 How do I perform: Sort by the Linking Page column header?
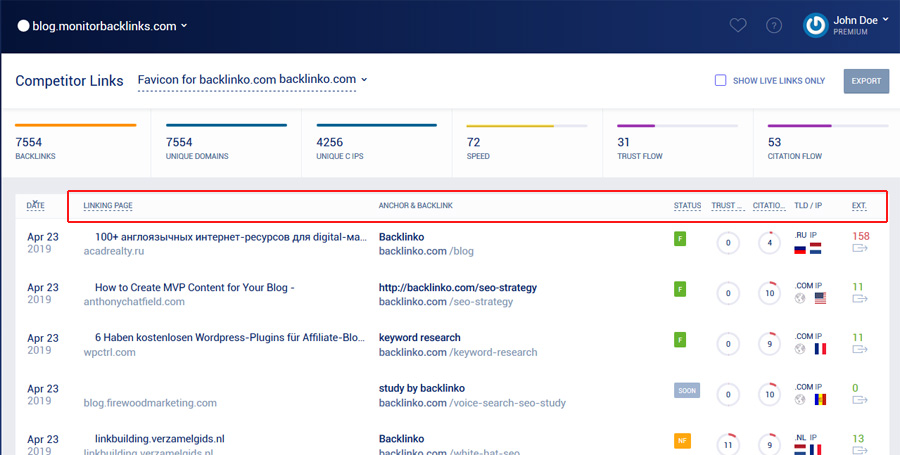coord(108,205)
